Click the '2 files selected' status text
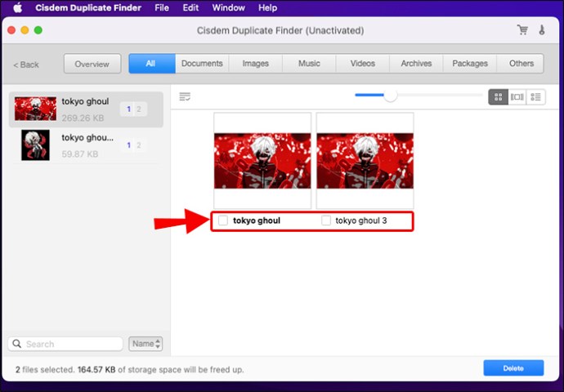 pyautogui.click(x=45, y=369)
